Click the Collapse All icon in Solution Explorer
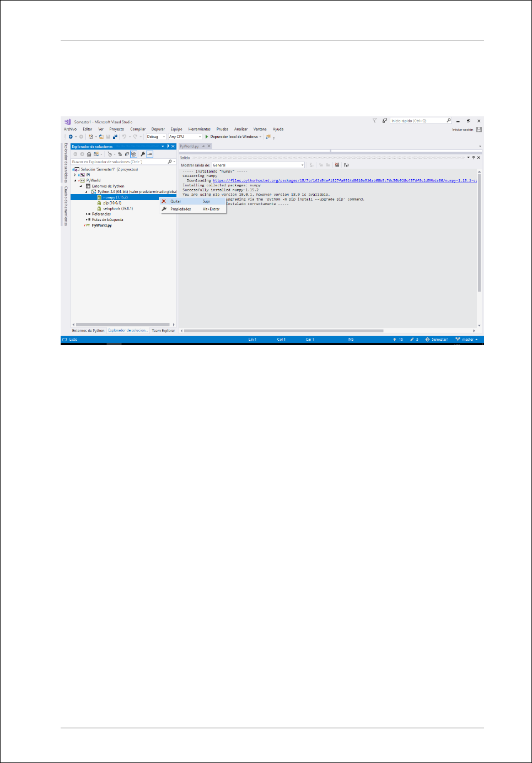 pyautogui.click(x=126, y=154)
